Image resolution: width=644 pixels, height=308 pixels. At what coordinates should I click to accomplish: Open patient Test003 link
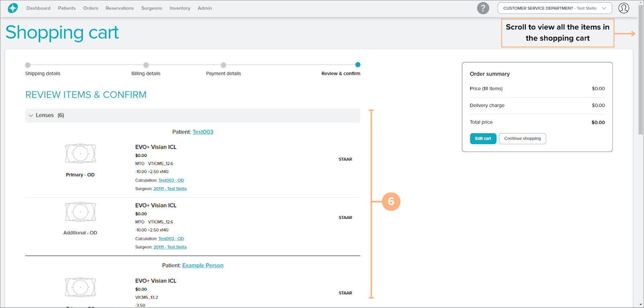pyautogui.click(x=203, y=132)
